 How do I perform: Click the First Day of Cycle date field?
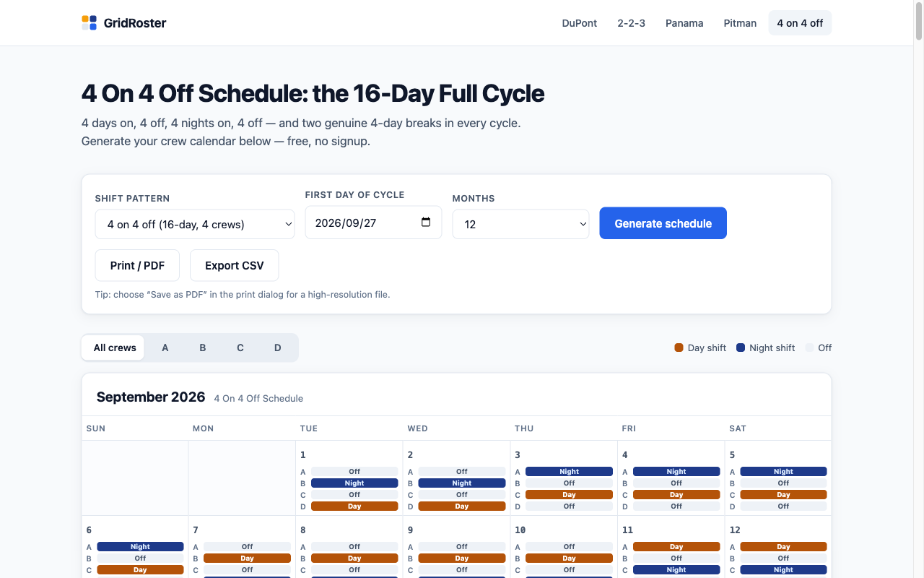tap(373, 223)
